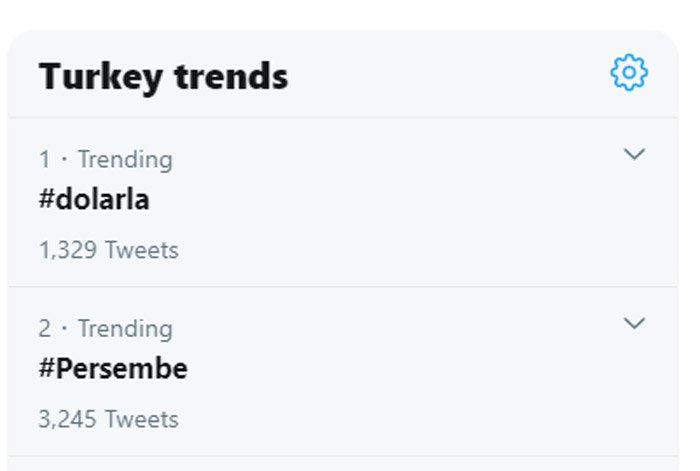Viewport: 700px width, 471px height.
Task: Open the #Persembe hashtag
Action: coord(113,369)
